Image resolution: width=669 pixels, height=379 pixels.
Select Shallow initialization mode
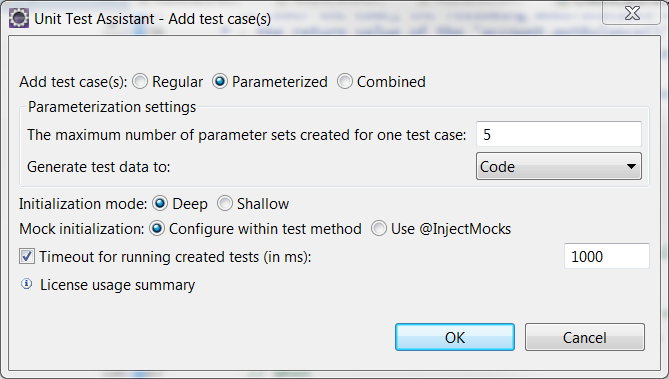[x=225, y=204]
